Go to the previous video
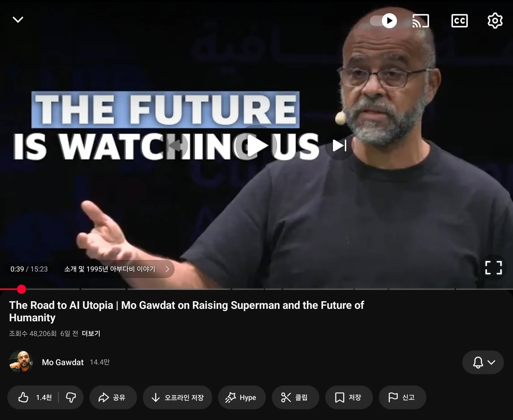The image size is (513, 420). tap(174, 146)
